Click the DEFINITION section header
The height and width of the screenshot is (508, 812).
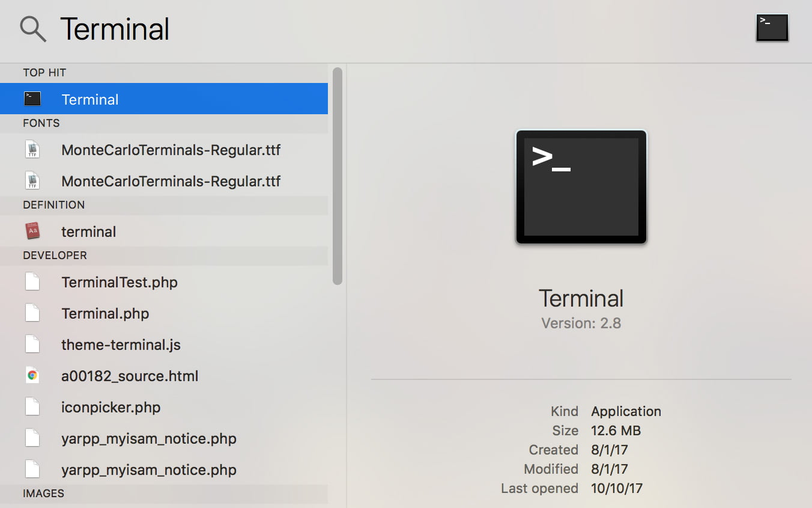tap(54, 205)
